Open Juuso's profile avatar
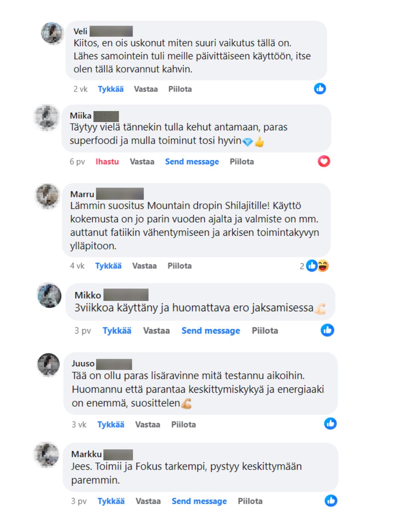Screen dimensions: 399x532 49,364
